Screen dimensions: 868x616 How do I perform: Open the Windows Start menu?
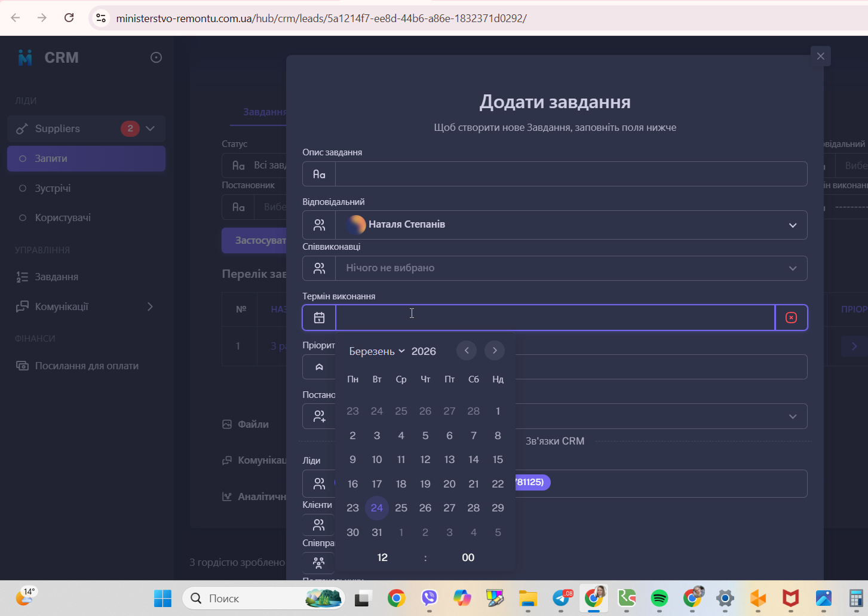(x=162, y=598)
